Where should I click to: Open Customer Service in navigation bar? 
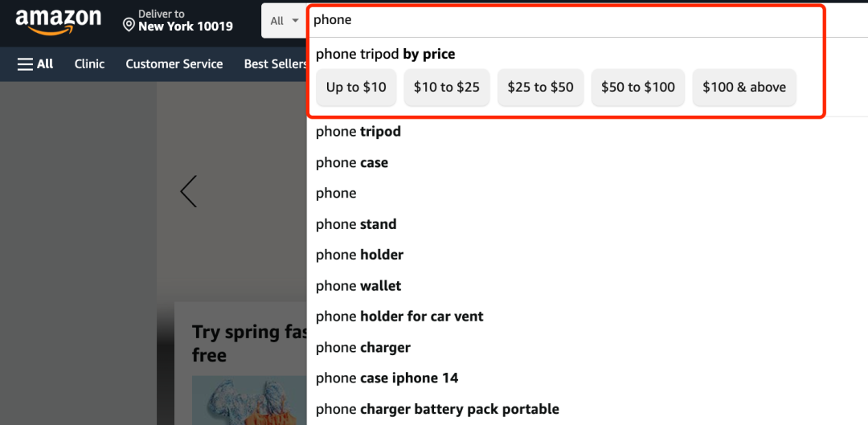(x=174, y=64)
